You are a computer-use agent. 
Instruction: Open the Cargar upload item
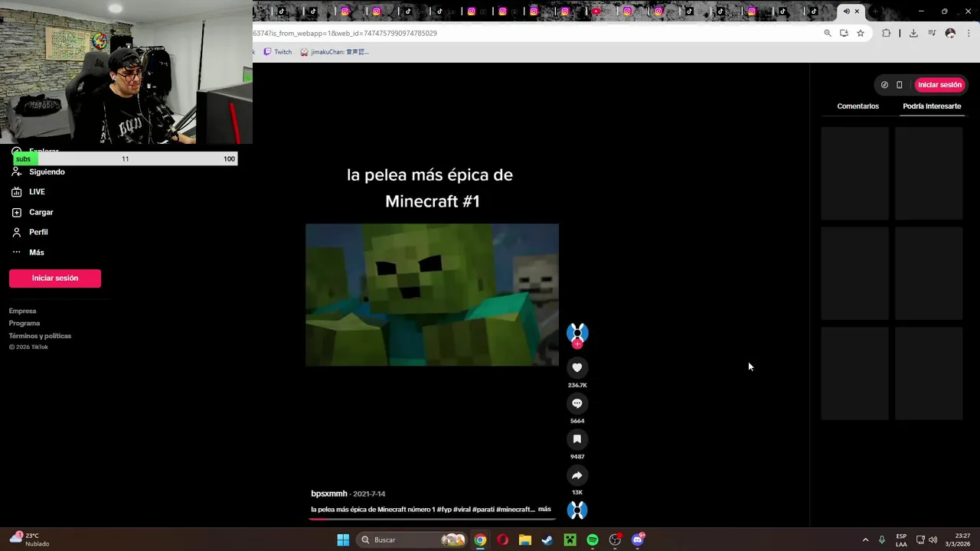[x=41, y=212]
